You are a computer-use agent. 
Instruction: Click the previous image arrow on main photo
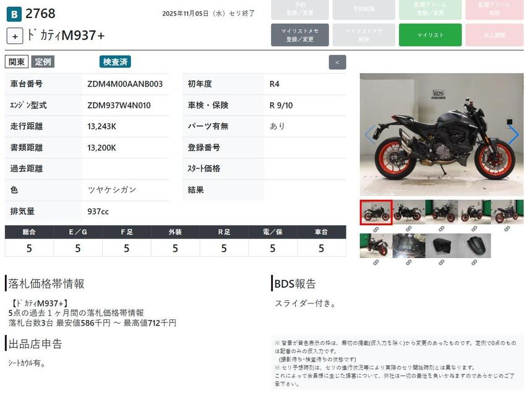370,134
